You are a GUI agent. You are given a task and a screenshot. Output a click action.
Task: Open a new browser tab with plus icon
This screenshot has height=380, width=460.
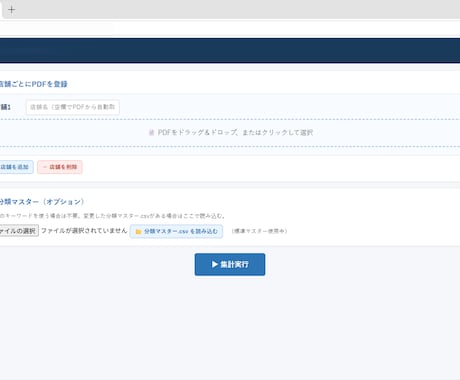12,10
